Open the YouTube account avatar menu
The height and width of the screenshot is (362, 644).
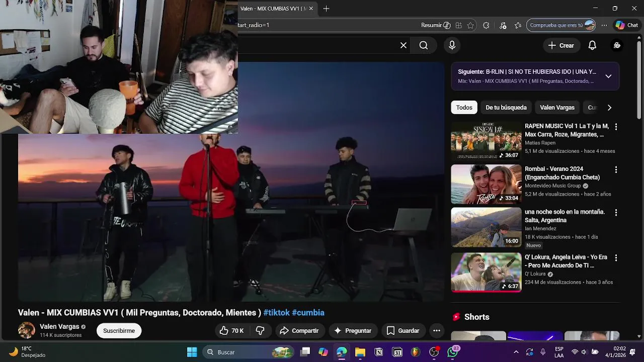pos(617,45)
